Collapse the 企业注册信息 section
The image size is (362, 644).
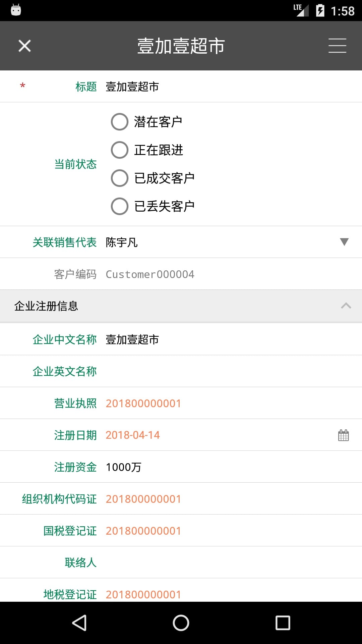[x=346, y=306]
